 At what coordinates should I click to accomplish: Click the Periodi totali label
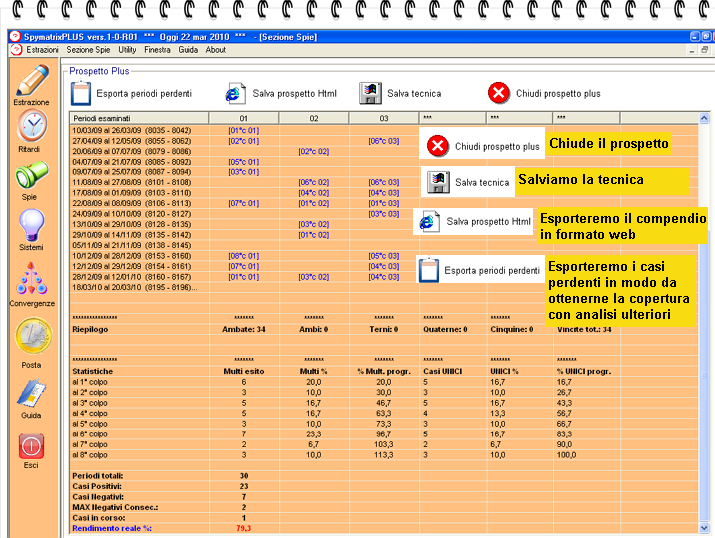coord(98,476)
